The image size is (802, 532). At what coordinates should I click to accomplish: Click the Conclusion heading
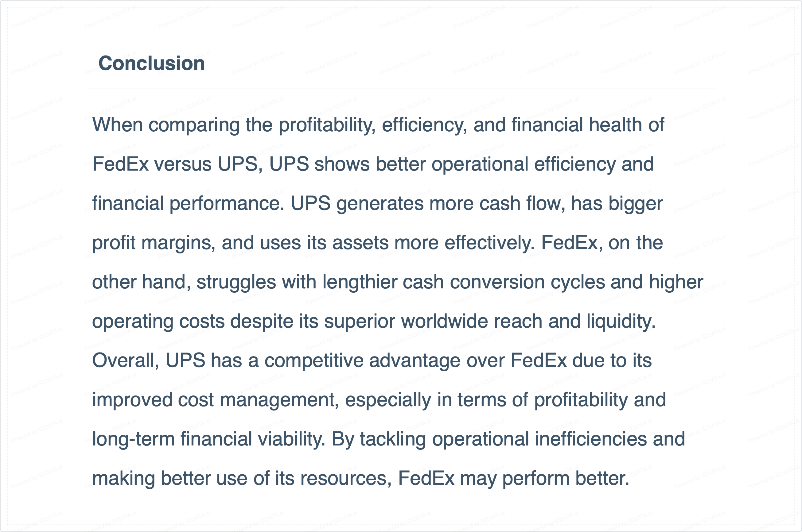pos(151,64)
